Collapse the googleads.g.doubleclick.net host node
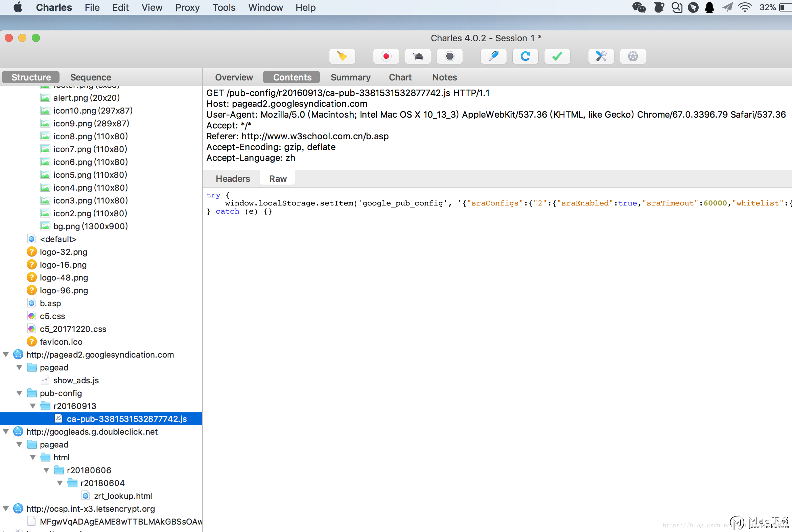This screenshot has width=792, height=532. (6, 432)
